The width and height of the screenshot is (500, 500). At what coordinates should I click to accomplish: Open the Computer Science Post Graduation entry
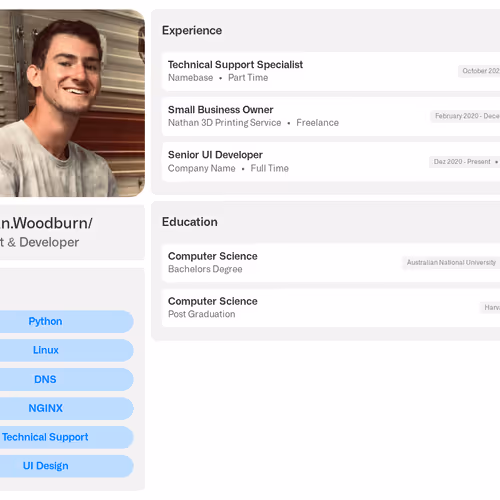(331, 308)
